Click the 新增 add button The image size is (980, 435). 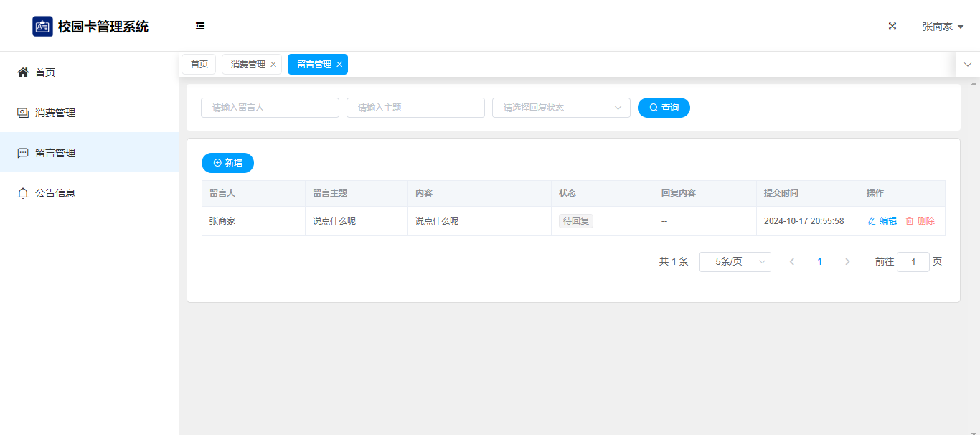click(x=227, y=163)
